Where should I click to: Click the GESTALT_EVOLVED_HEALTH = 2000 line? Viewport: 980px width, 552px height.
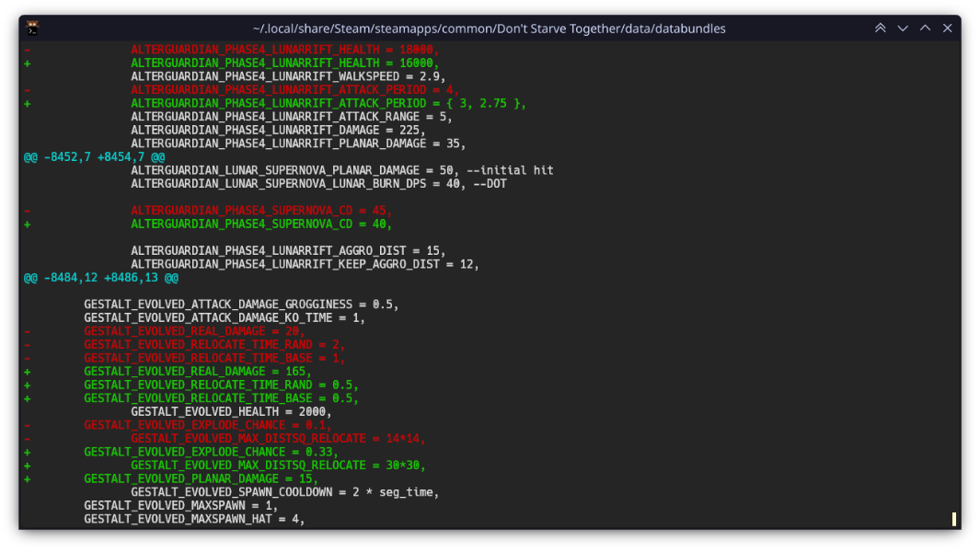click(x=231, y=411)
